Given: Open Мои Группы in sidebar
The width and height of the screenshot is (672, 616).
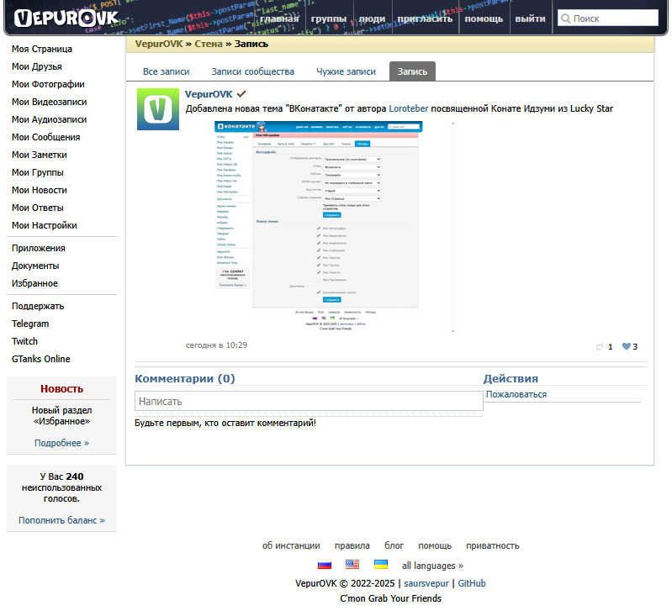Looking at the screenshot, I should point(38,172).
